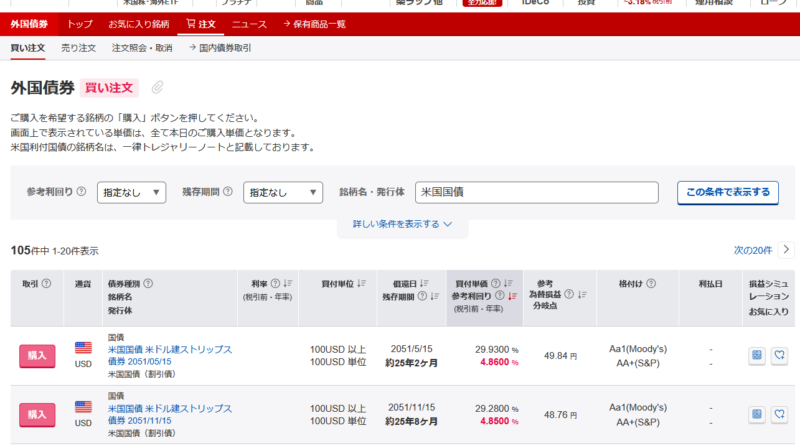Open simulation icon for 2051/05/15 bond
Image resolution: width=800 pixels, height=446 pixels.
[x=757, y=355]
